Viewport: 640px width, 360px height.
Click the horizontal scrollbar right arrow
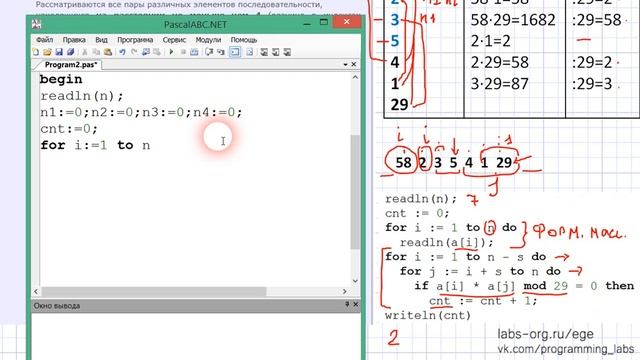click(x=345, y=291)
